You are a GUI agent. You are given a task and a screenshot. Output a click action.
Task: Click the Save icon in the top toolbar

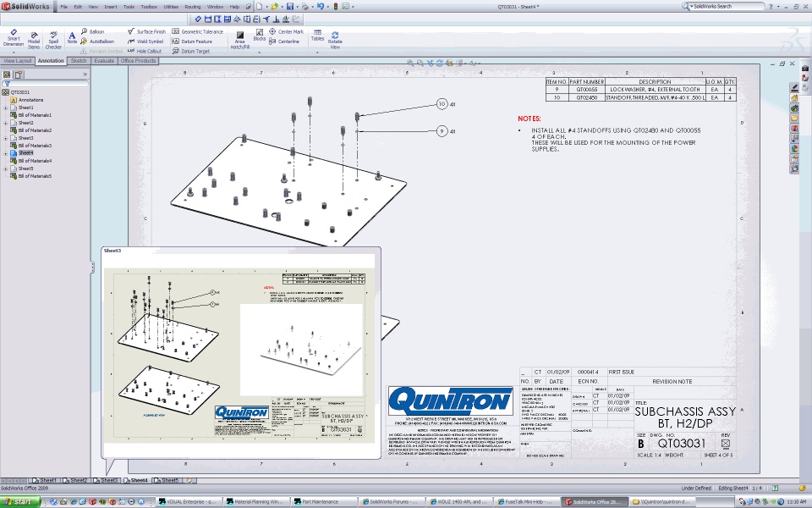click(290, 7)
